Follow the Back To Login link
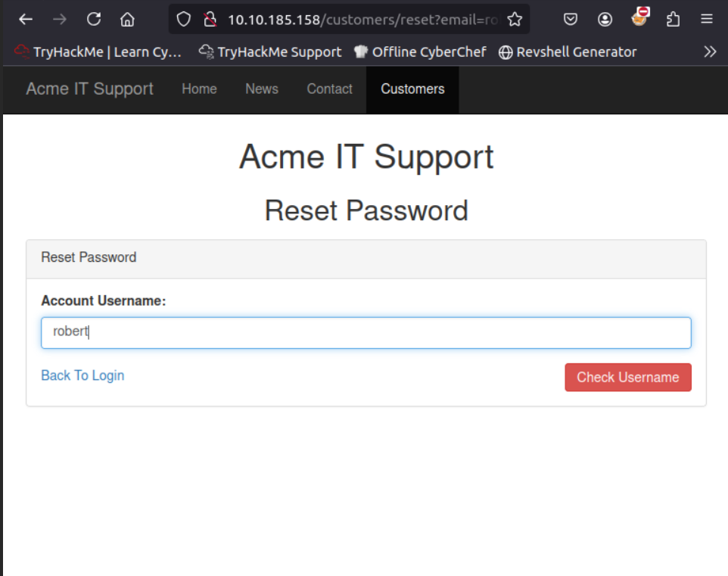728x576 pixels. coord(82,375)
